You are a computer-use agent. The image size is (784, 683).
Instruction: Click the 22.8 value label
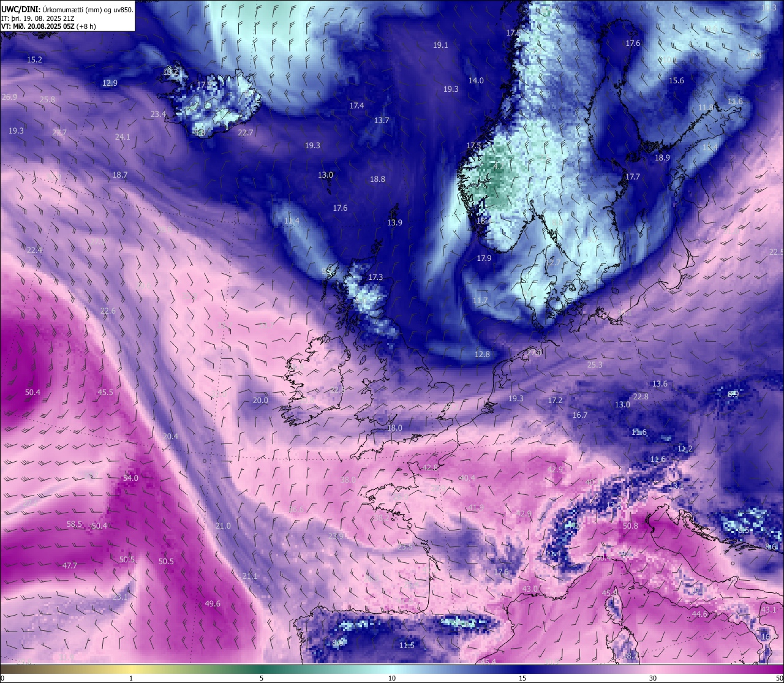point(641,396)
